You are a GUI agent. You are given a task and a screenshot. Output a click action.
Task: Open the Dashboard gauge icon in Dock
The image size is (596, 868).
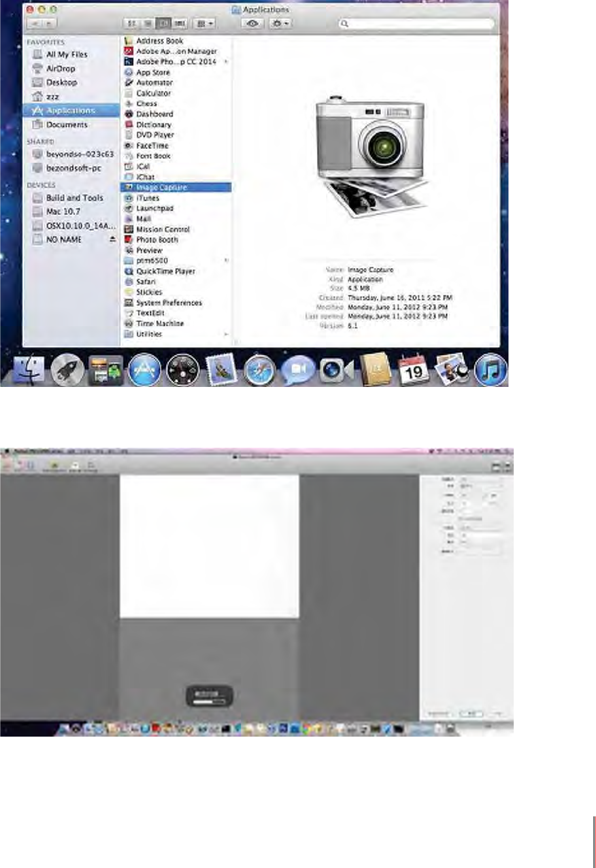[x=182, y=371]
